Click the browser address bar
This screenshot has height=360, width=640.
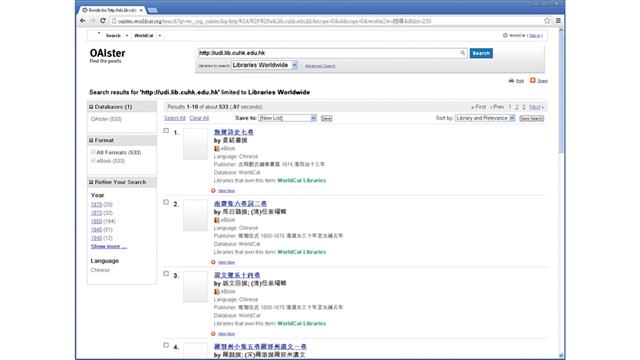(x=327, y=21)
